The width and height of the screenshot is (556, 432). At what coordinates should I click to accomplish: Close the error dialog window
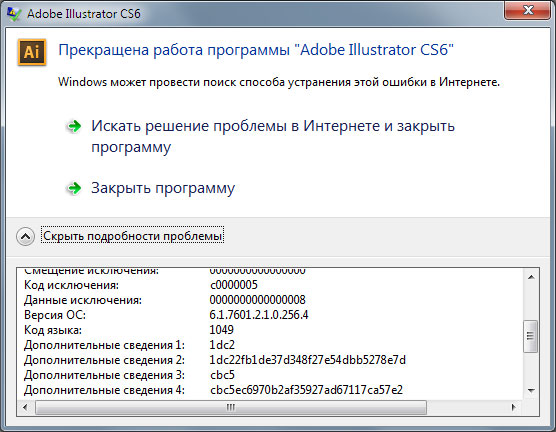(x=527, y=10)
